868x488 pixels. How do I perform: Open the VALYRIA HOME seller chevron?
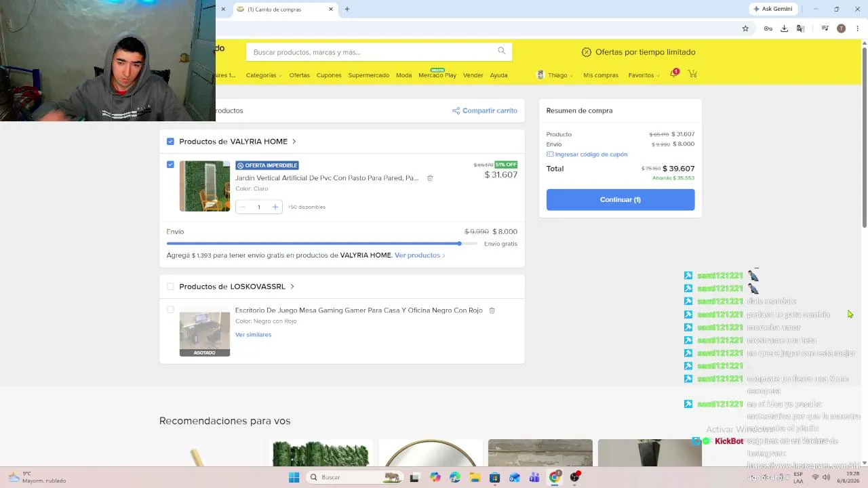click(x=294, y=142)
